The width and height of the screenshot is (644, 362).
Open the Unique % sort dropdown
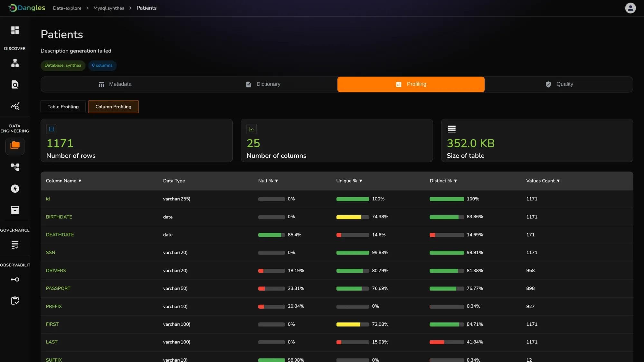coord(360,181)
